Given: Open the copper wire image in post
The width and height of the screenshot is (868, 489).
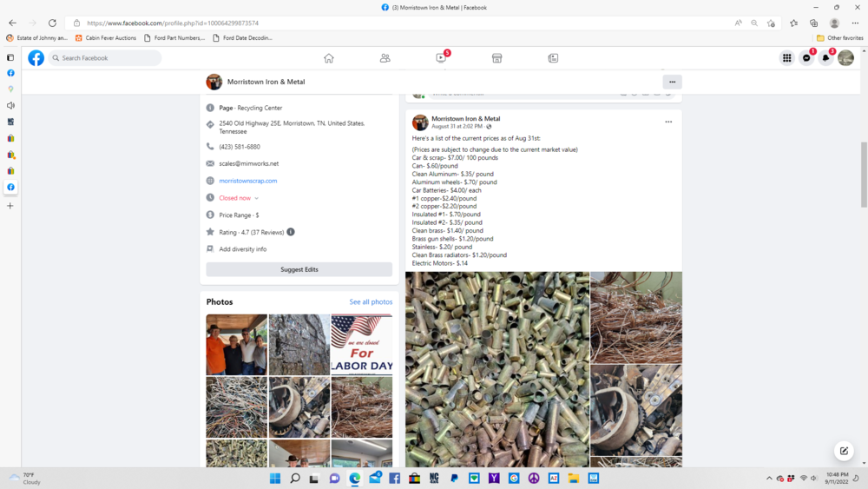Looking at the screenshot, I should pos(636,317).
